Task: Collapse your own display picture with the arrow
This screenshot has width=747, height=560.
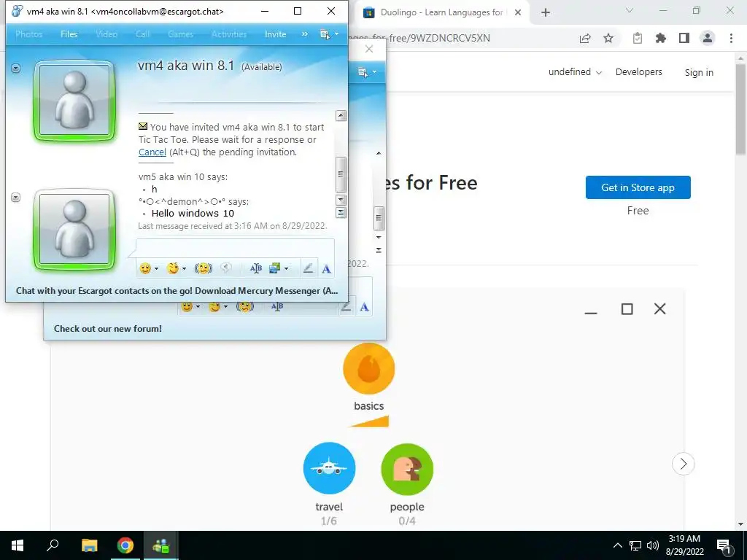Action: coord(16,197)
